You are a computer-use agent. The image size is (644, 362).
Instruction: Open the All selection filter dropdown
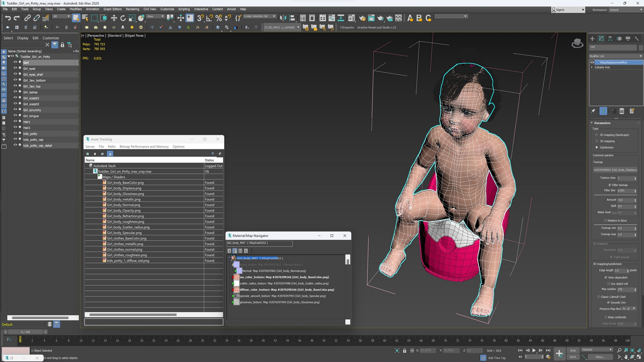(x=61, y=16)
